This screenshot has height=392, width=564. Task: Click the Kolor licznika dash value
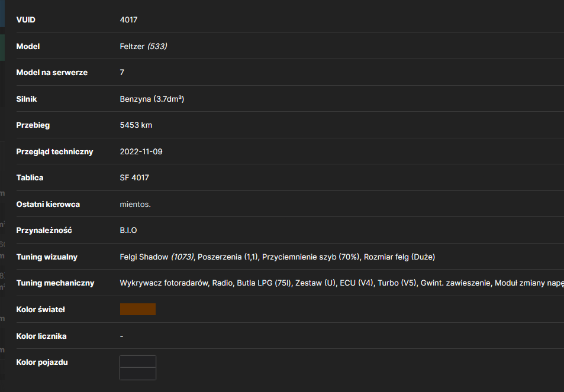click(x=121, y=336)
